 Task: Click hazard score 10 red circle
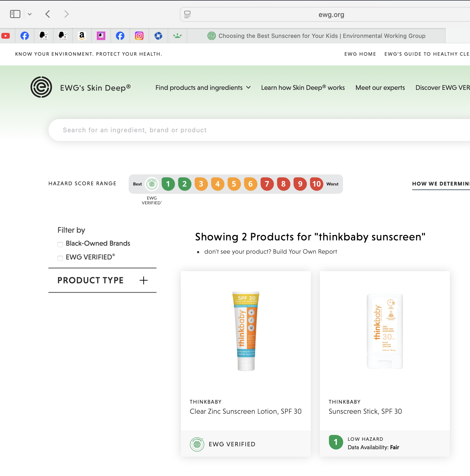(316, 184)
